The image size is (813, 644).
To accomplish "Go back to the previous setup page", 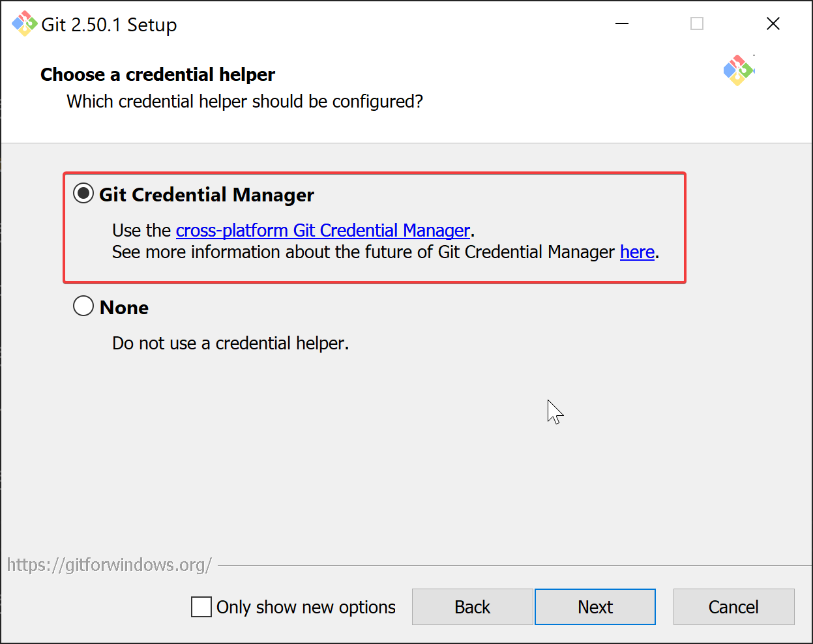I will (472, 607).
